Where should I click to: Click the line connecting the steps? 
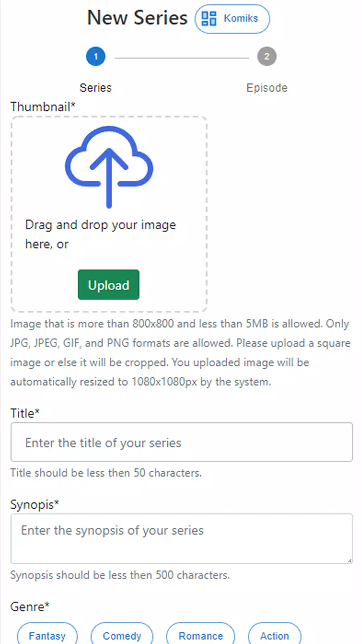point(181,58)
